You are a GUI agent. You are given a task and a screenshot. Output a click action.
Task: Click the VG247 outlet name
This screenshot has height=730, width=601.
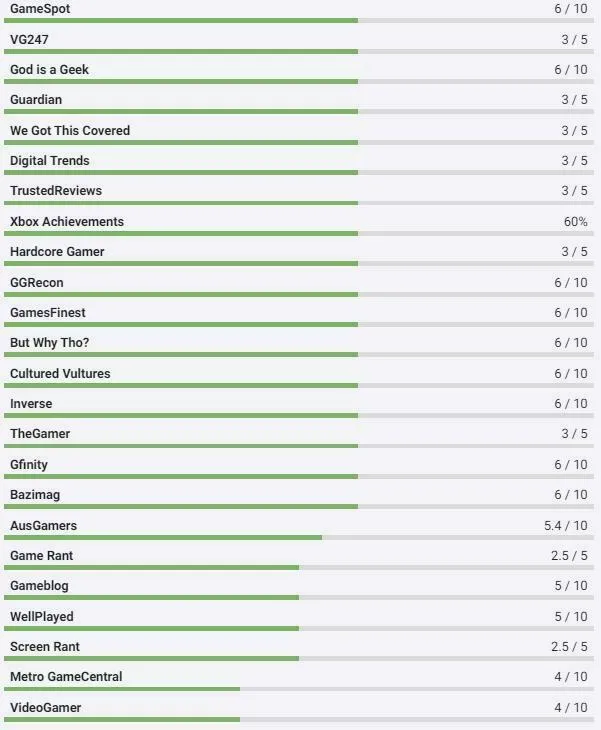pyautogui.click(x=29, y=39)
